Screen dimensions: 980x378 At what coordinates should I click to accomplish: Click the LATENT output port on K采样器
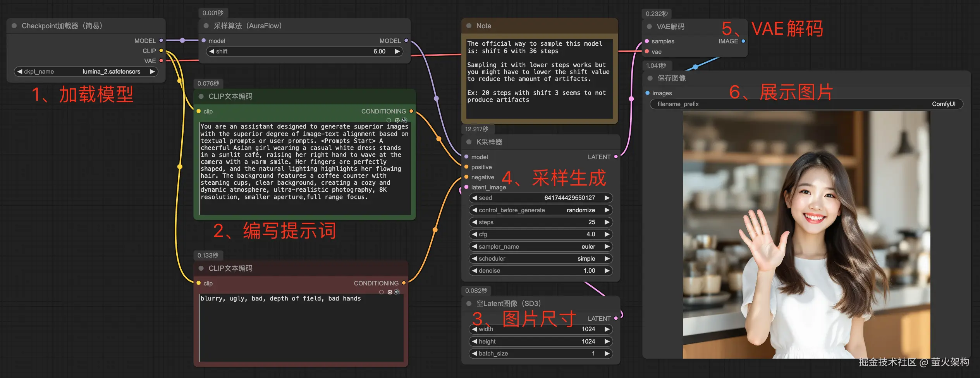point(616,157)
